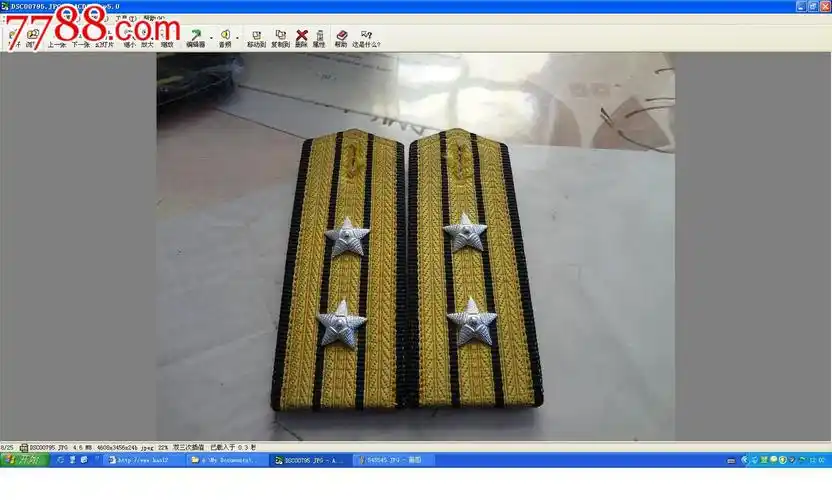
Task: Delete image with red X 删除
Action: point(301,38)
